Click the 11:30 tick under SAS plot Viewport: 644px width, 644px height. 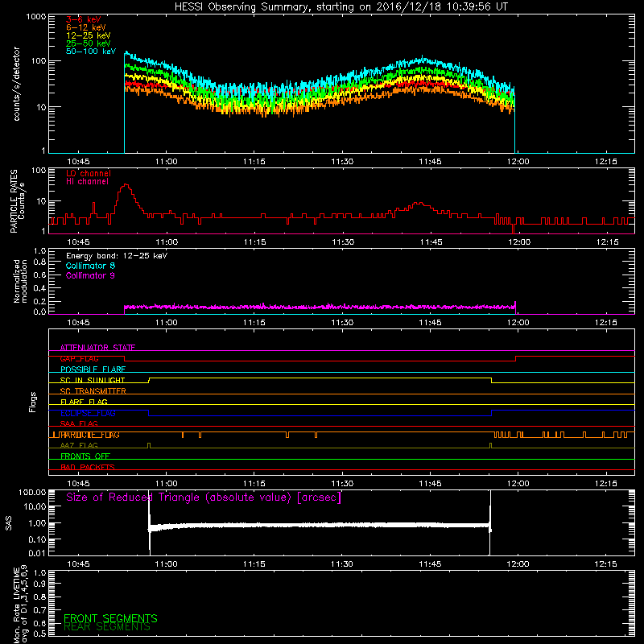(x=341, y=564)
